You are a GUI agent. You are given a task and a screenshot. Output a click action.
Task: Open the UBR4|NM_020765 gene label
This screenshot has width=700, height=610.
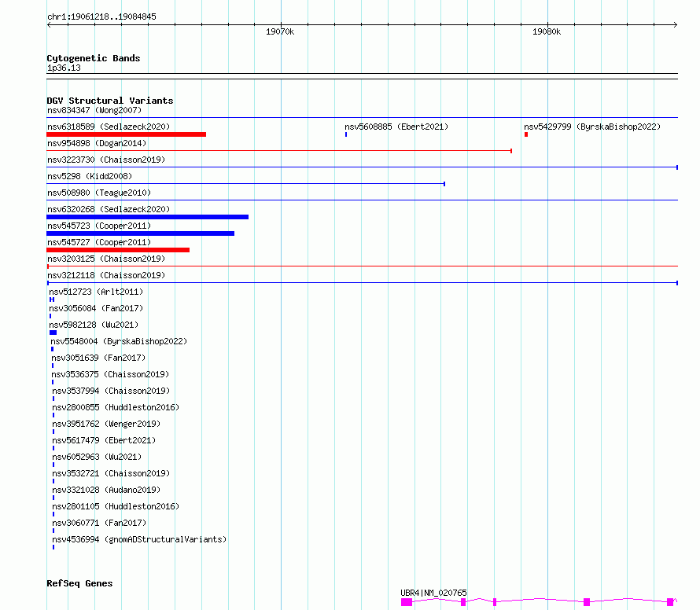pos(433,593)
